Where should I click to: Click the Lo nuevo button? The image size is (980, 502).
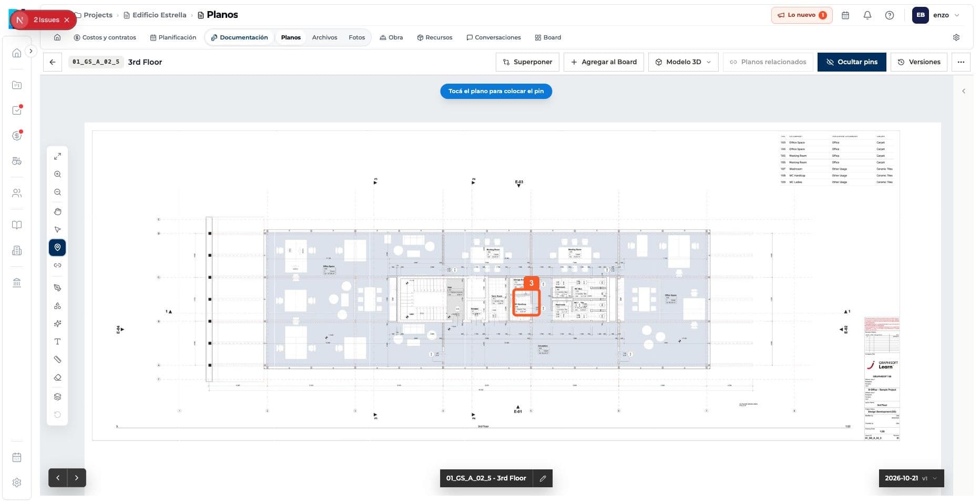[x=802, y=15]
